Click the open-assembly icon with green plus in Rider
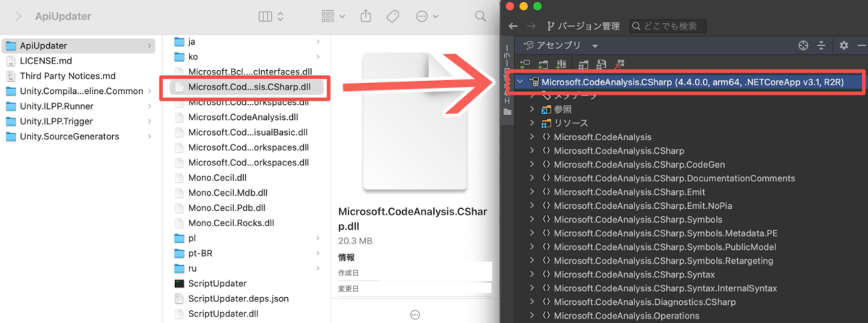The height and width of the screenshot is (323, 868). pyautogui.click(x=525, y=64)
